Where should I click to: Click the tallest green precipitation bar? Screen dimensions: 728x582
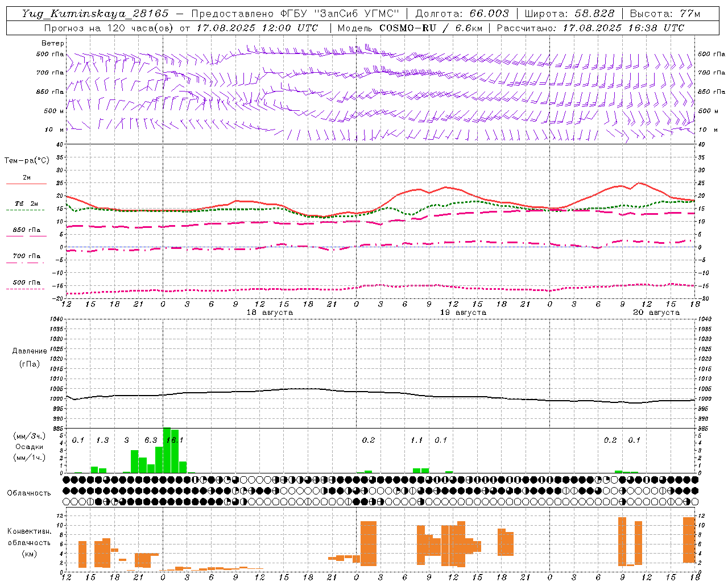click(x=167, y=450)
